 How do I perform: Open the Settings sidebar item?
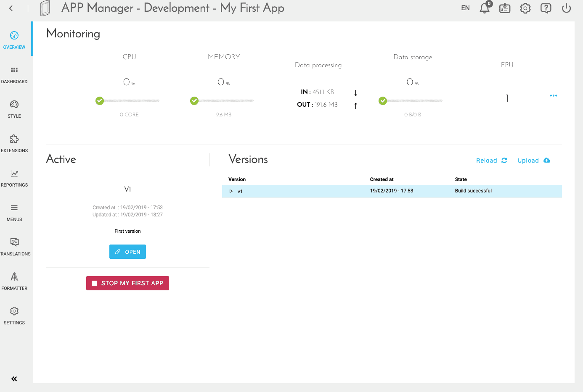(14, 316)
